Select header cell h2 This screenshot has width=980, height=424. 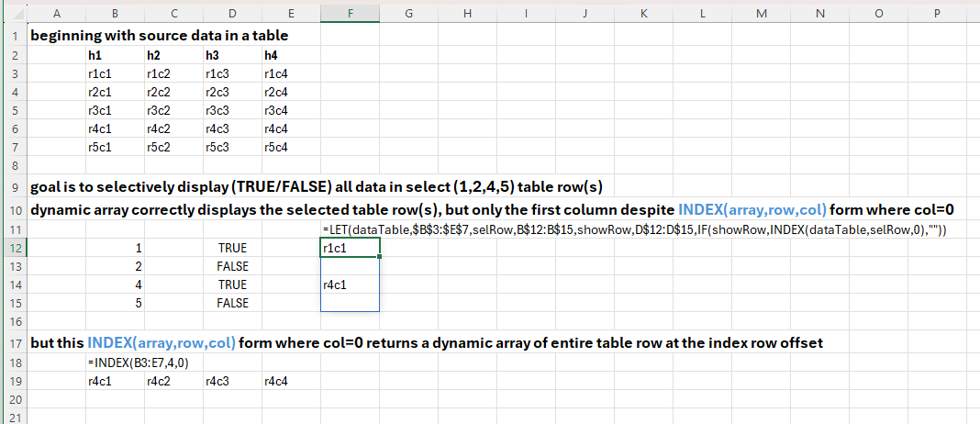tap(174, 55)
